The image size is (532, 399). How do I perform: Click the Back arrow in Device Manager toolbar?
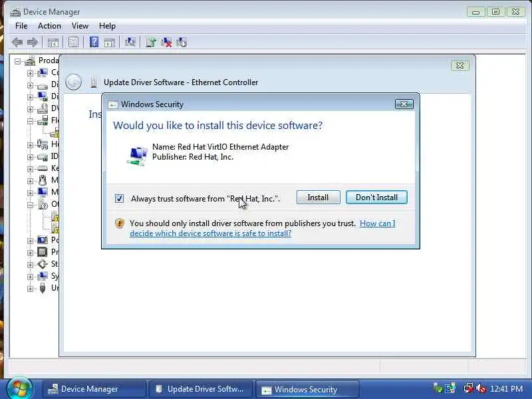17,43
